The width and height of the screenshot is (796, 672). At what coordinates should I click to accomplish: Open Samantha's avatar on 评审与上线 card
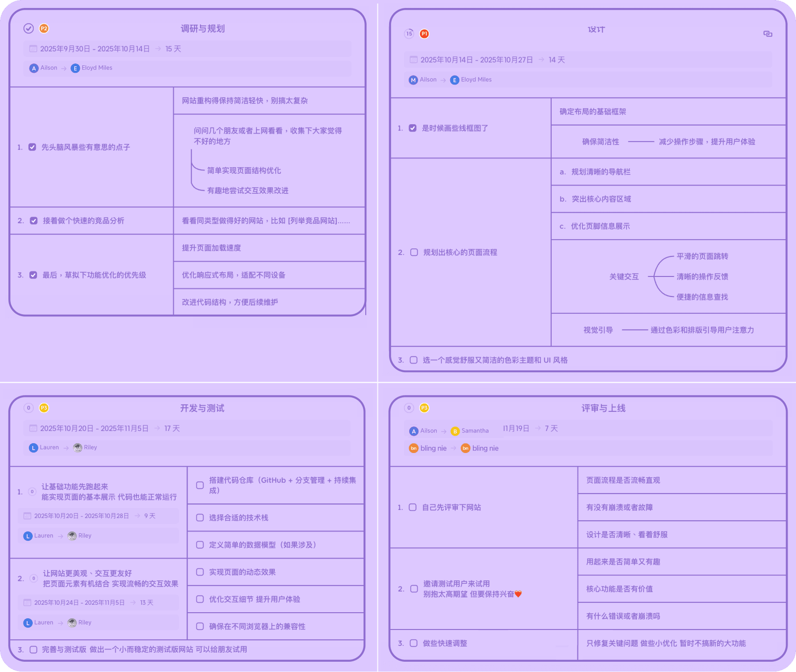455,431
